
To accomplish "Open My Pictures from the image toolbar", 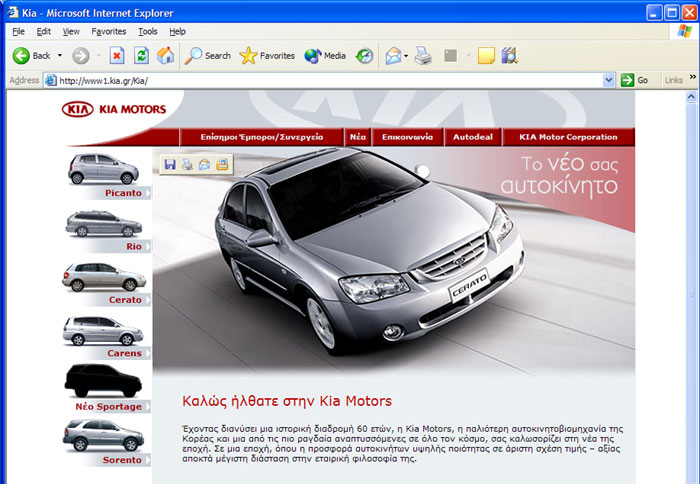I will pos(222,164).
